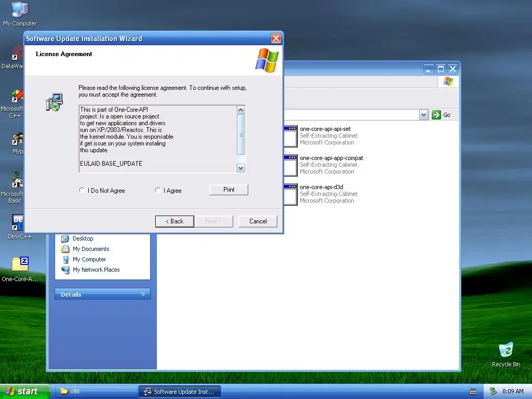532x399 pixels.
Task: Click the one-core-api-api-set cabinet icon
Action: pos(291,136)
